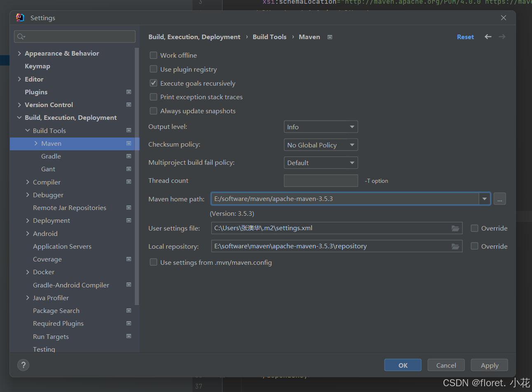Open the Plugins settings page
Viewport: 532px width, 392px height.
click(x=36, y=92)
